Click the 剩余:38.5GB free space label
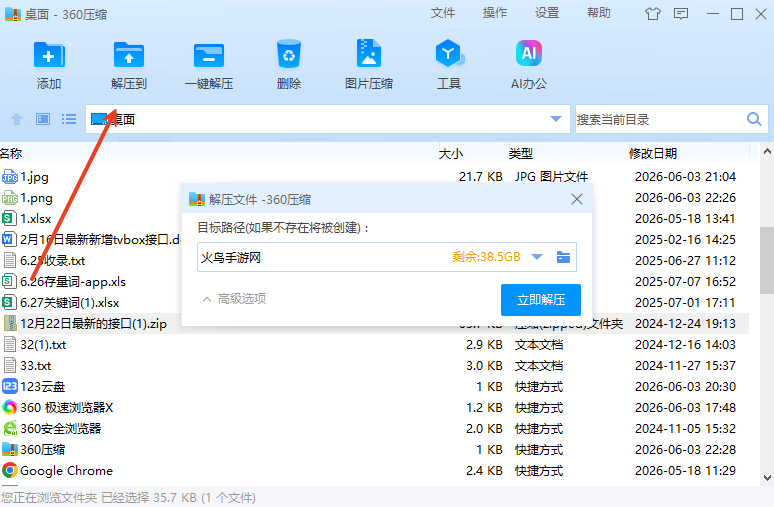 pyautogui.click(x=486, y=257)
